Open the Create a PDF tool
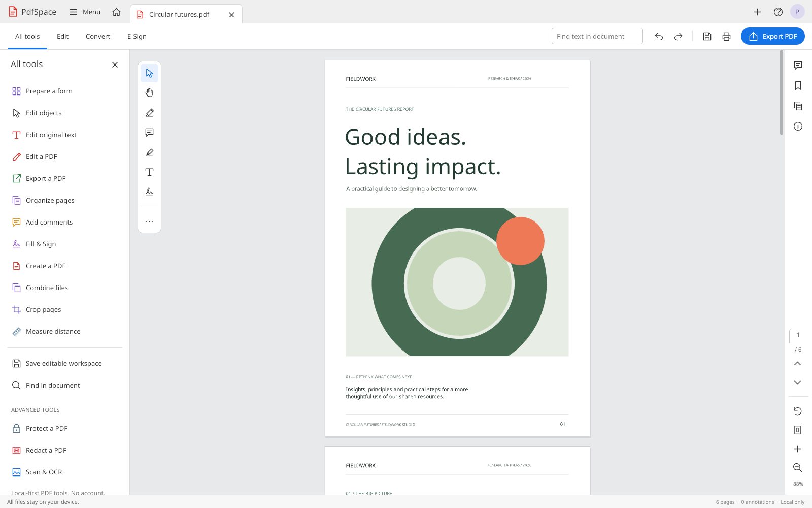812x508 pixels. click(65, 266)
